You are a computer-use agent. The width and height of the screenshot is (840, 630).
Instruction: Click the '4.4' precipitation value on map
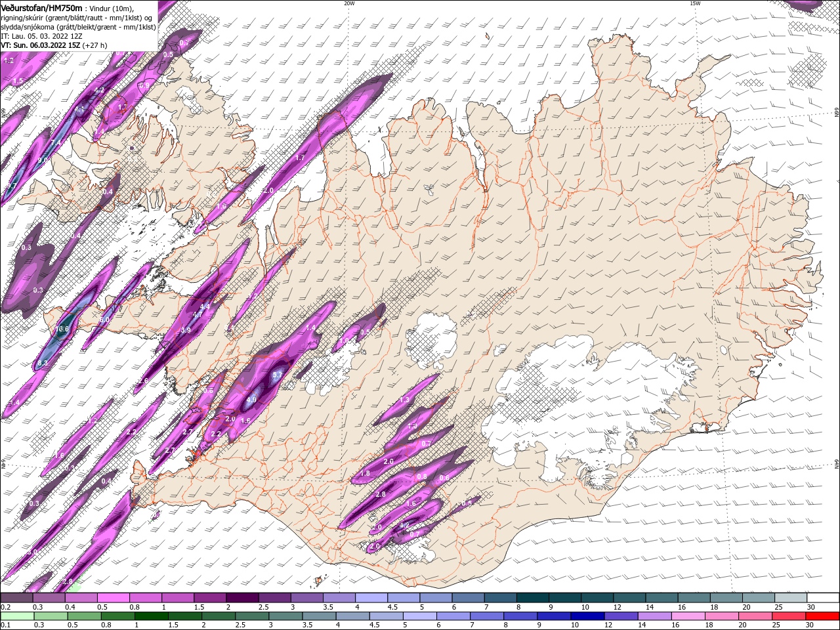pos(204,306)
